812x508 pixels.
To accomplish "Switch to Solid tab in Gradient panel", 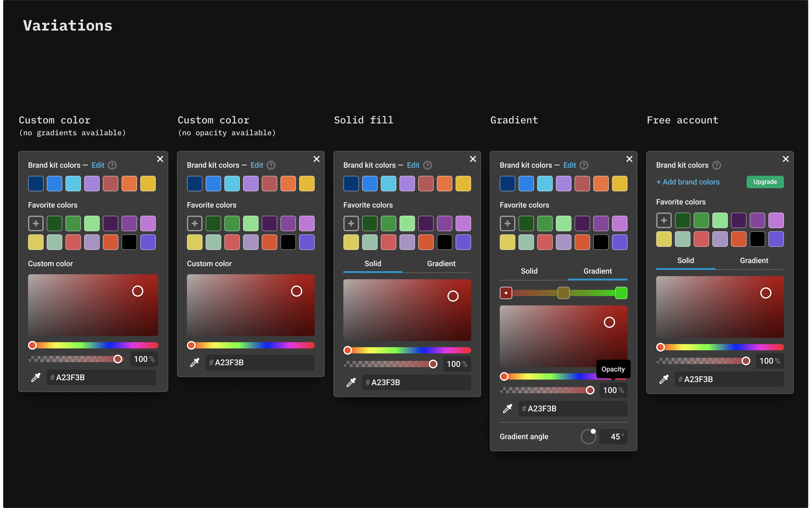I will [x=529, y=271].
